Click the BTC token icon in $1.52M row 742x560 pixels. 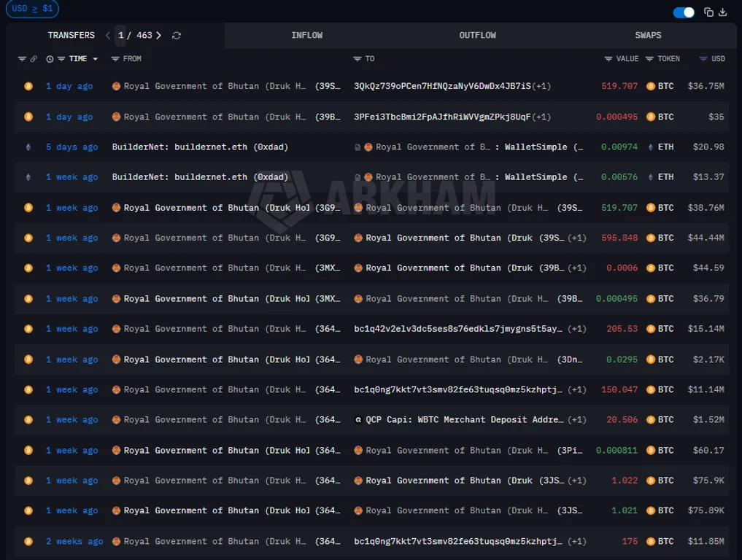coord(651,419)
